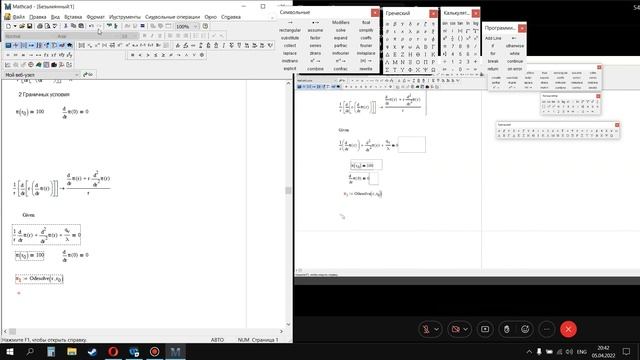This screenshot has height=360, width=640.
Task: Open the Файл menu in Mathcad
Action: (19, 17)
